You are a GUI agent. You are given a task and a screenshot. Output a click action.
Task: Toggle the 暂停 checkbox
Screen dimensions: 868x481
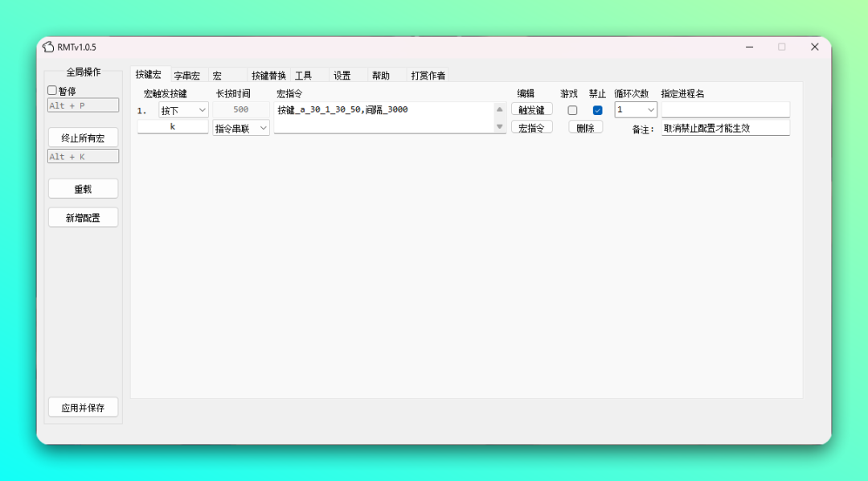point(53,91)
